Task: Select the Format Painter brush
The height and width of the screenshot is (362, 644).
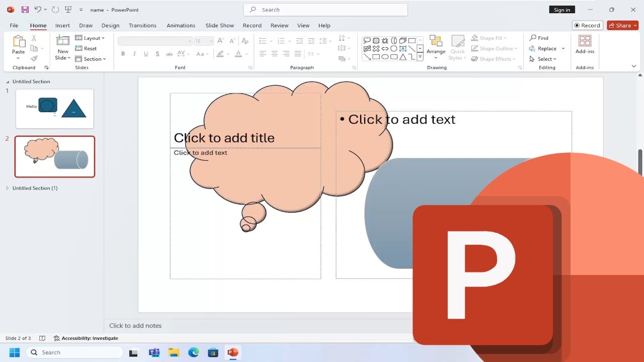Action: tap(34, 59)
